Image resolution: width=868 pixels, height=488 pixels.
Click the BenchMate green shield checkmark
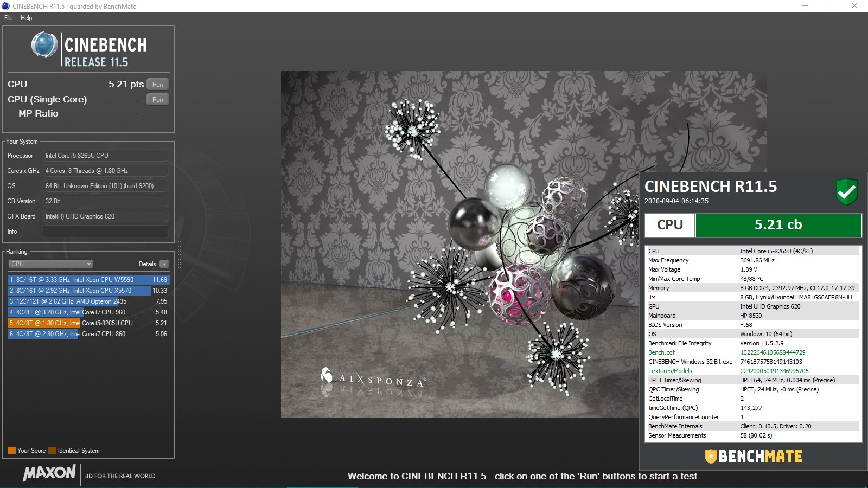pyautogui.click(x=846, y=191)
